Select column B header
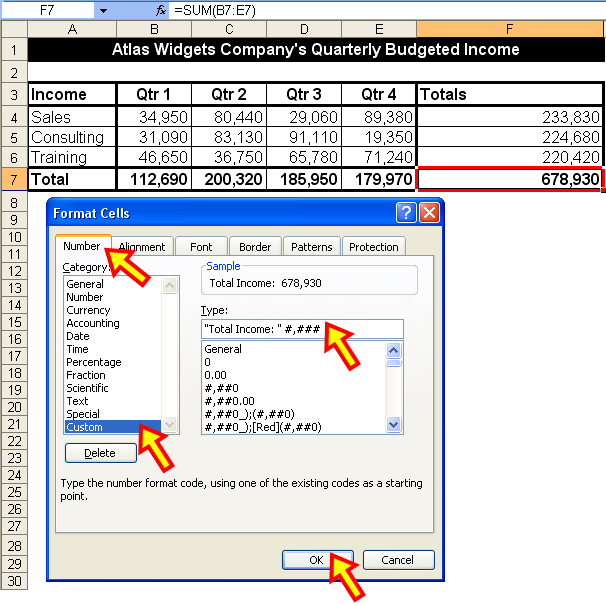 (x=154, y=29)
